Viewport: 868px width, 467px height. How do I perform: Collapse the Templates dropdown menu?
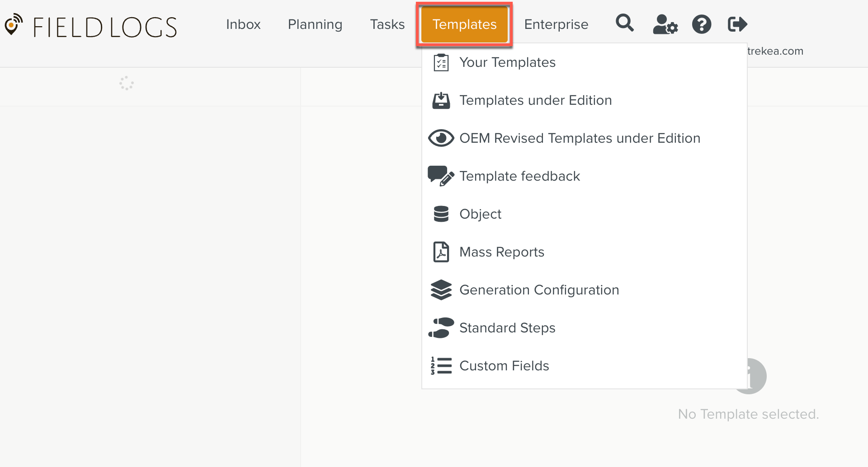click(x=464, y=24)
